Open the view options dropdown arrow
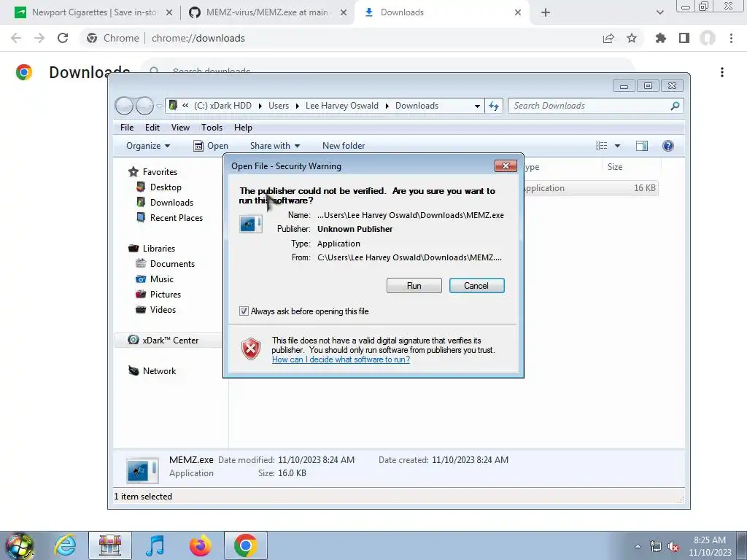 (617, 146)
